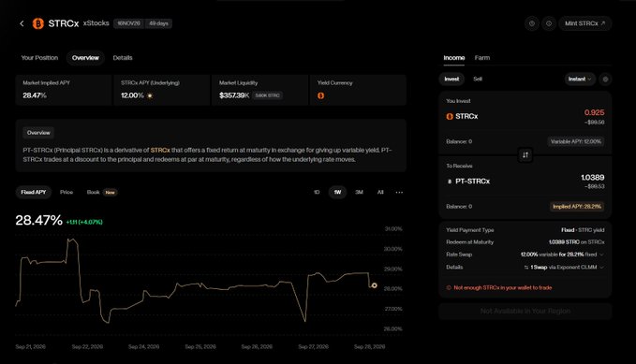This screenshot has width=636, height=364.
Task: Click the $357.39K market liquidity value
Action: [234, 95]
